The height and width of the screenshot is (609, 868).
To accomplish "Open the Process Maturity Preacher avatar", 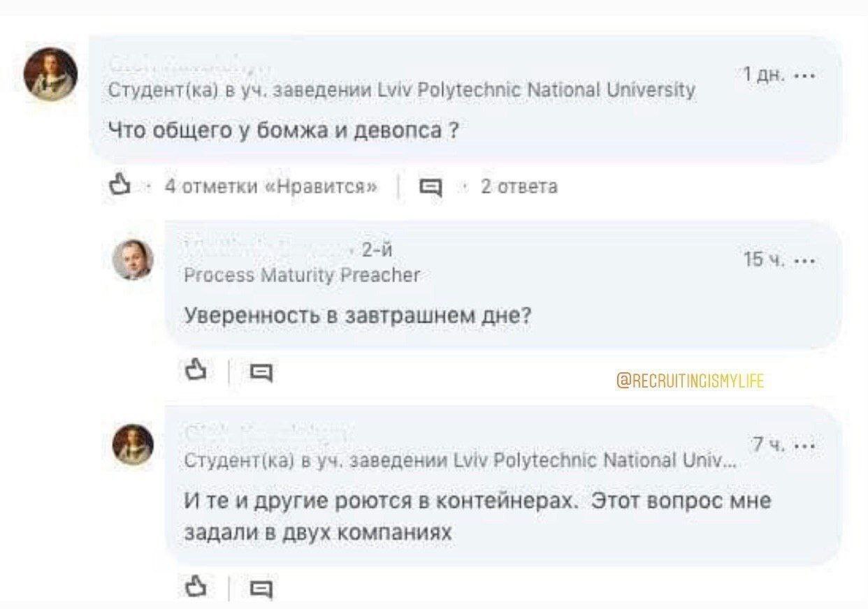I will click(x=133, y=259).
